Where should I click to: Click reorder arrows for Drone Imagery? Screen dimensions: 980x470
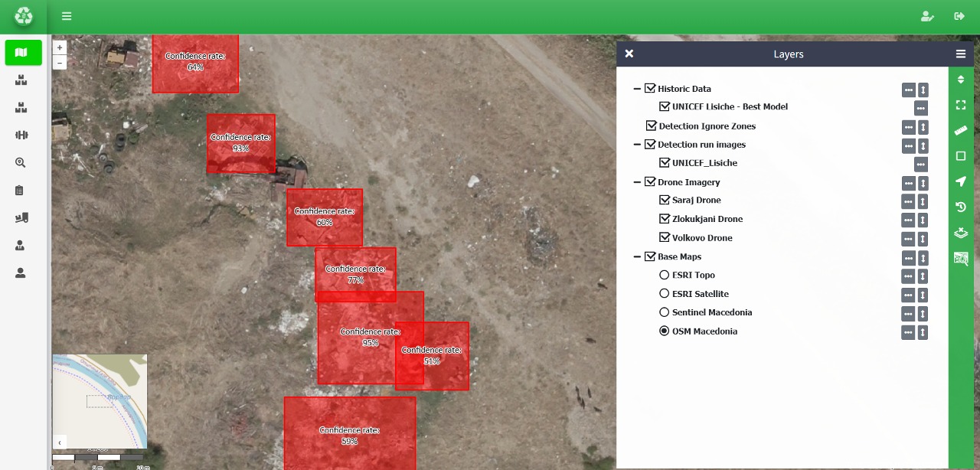pos(923,183)
